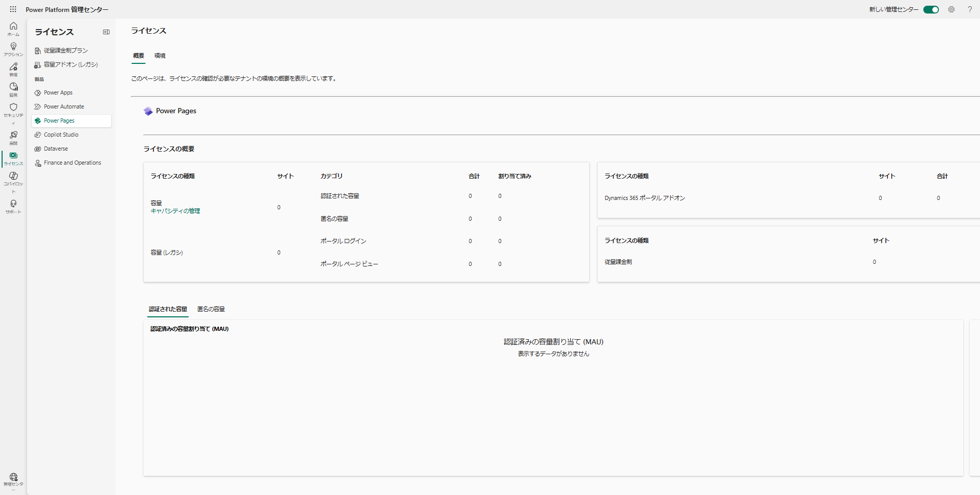
Task: Select the 認証された容量 chart tab
Action: point(168,309)
